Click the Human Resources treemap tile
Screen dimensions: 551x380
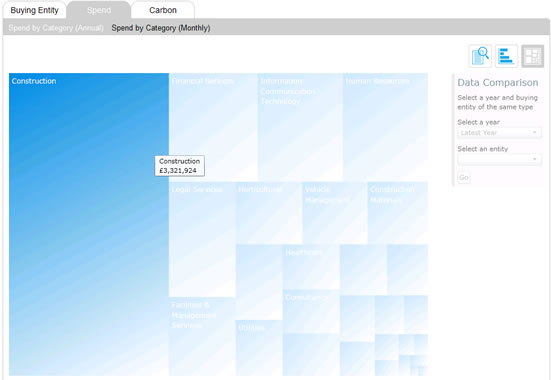385,127
